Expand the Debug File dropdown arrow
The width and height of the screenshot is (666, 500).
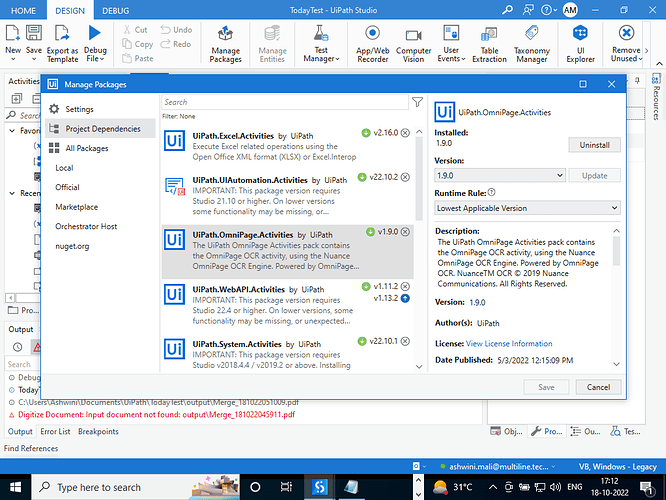[102, 59]
